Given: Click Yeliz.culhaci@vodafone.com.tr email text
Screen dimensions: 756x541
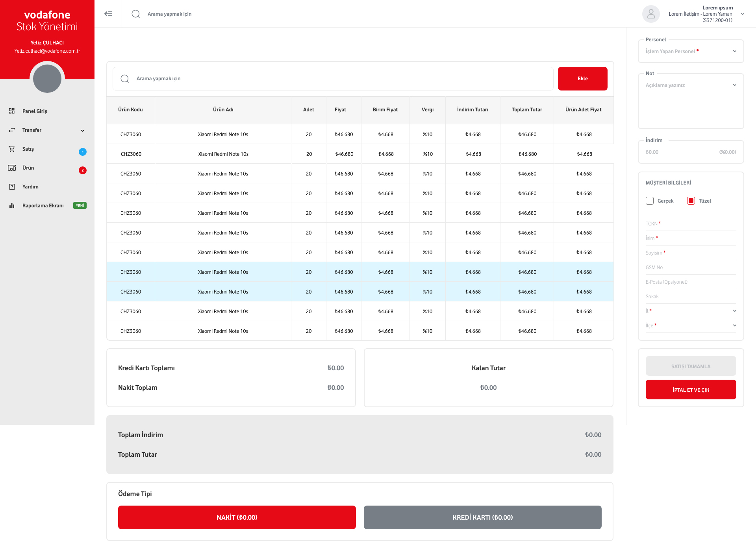Looking at the screenshot, I should pos(47,51).
